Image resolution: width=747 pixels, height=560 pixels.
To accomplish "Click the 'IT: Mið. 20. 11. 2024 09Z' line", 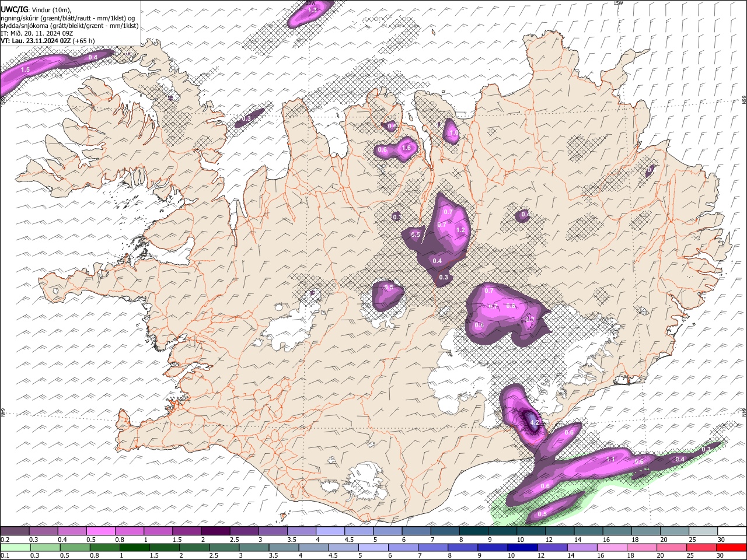I will (x=37, y=33).
